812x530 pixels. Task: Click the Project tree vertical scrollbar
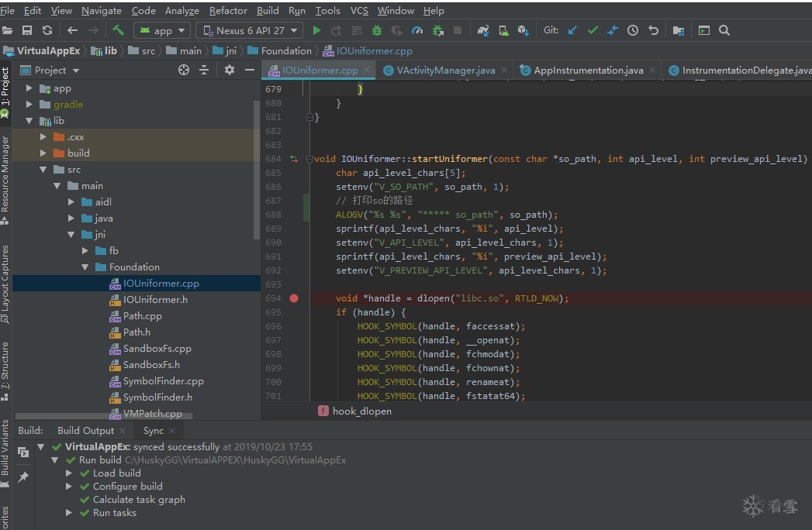point(257,170)
